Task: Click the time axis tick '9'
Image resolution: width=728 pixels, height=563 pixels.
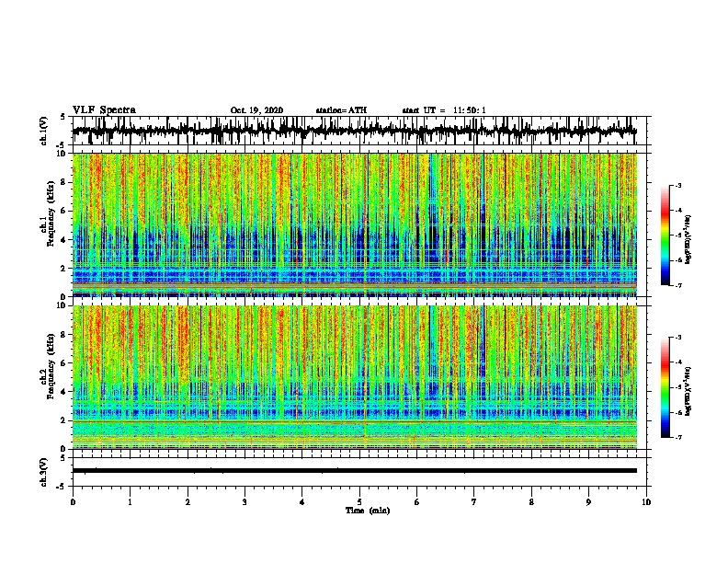Action: (588, 502)
